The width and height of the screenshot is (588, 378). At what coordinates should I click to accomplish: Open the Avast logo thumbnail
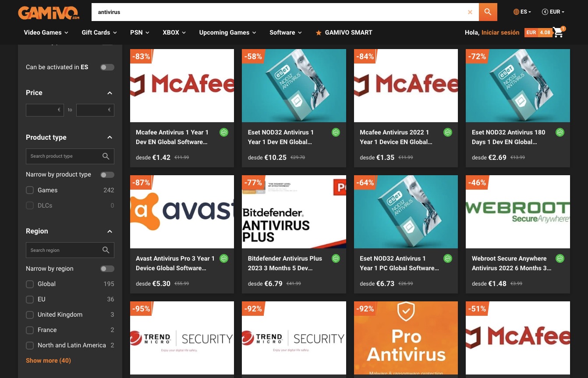point(182,212)
